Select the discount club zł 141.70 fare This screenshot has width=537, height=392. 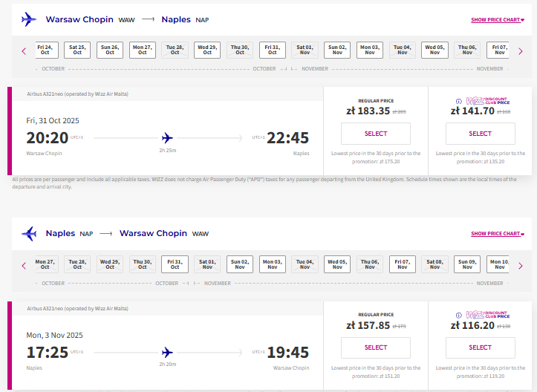pos(480,134)
